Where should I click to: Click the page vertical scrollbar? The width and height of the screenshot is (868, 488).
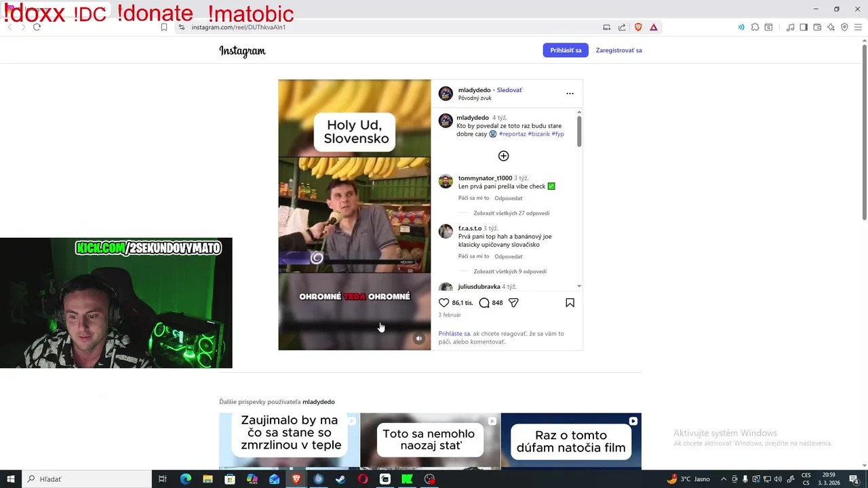pyautogui.click(x=864, y=132)
